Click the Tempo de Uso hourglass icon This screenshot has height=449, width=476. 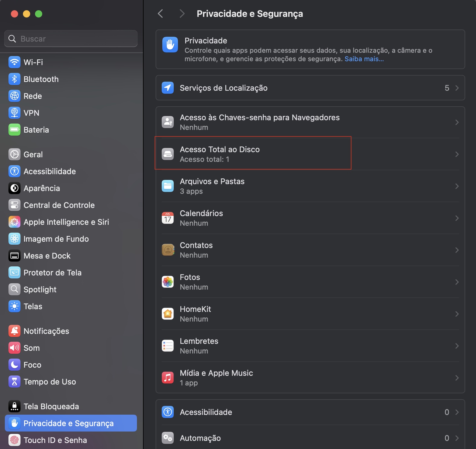(x=14, y=382)
